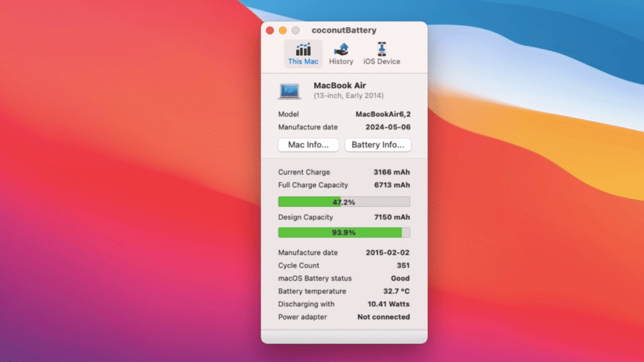Click the MacBook Air device name
This screenshot has height=362, width=644.
coord(340,85)
